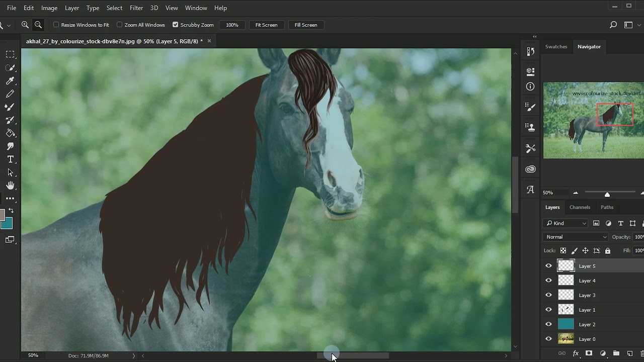This screenshot has height=362, width=644.
Task: Hide Layer 3 visibility eye
Action: pyautogui.click(x=548, y=295)
